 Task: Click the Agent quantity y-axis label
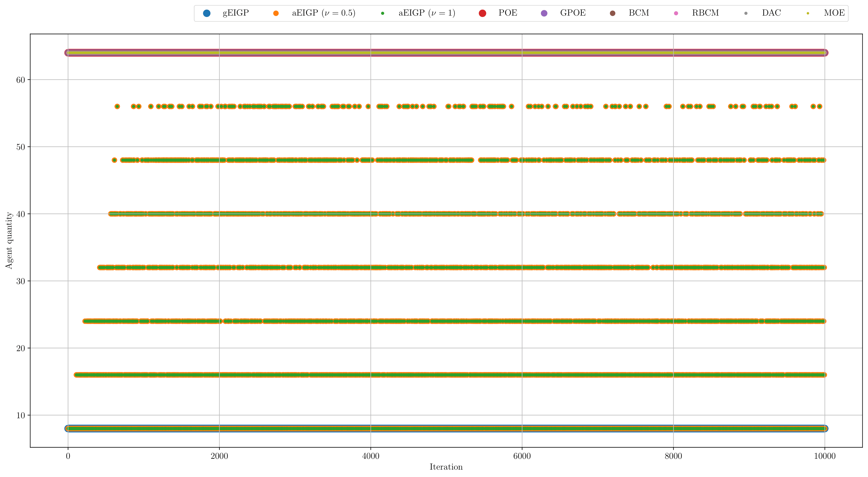[9, 240]
